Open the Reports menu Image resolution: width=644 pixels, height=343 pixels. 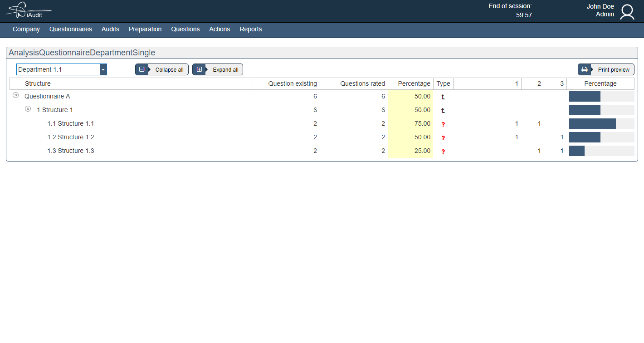[251, 29]
